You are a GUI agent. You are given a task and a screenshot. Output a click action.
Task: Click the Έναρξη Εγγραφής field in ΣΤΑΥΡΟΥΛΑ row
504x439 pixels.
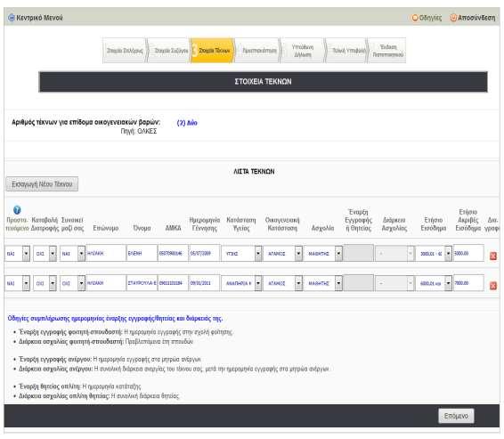[359, 283]
